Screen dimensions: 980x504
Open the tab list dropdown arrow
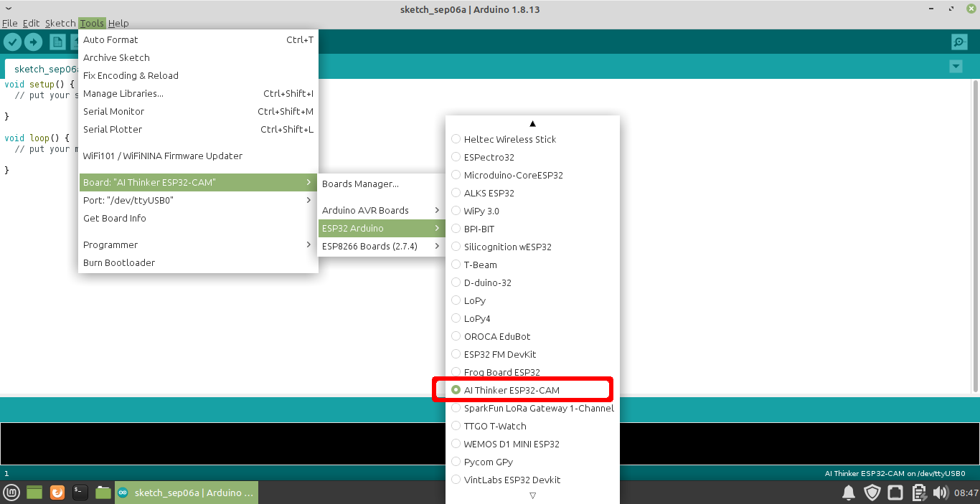956,65
